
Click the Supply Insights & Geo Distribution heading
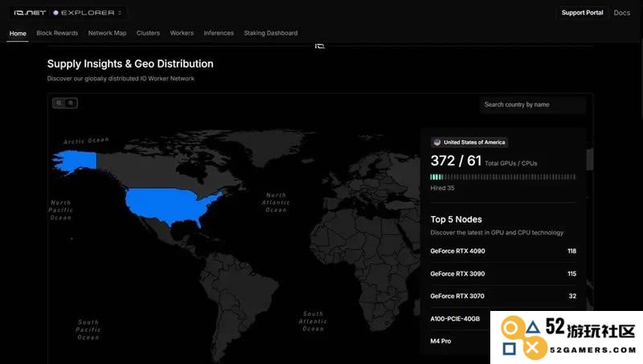coord(130,64)
